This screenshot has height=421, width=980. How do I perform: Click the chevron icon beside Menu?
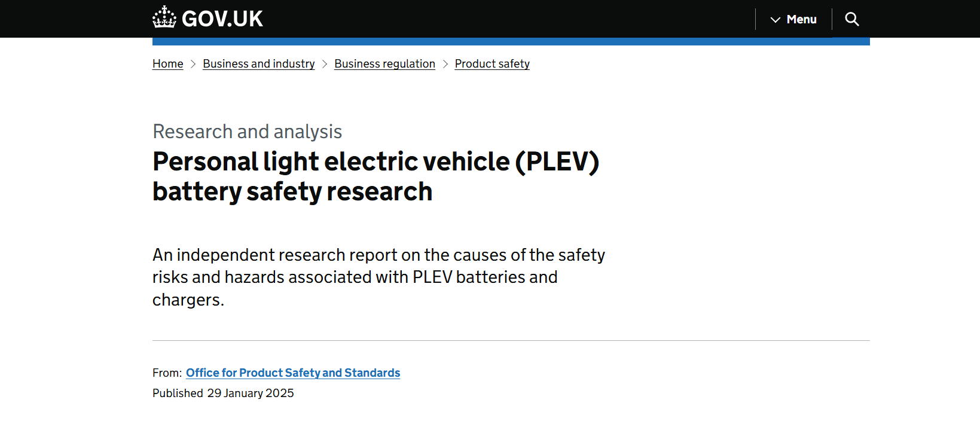[774, 19]
